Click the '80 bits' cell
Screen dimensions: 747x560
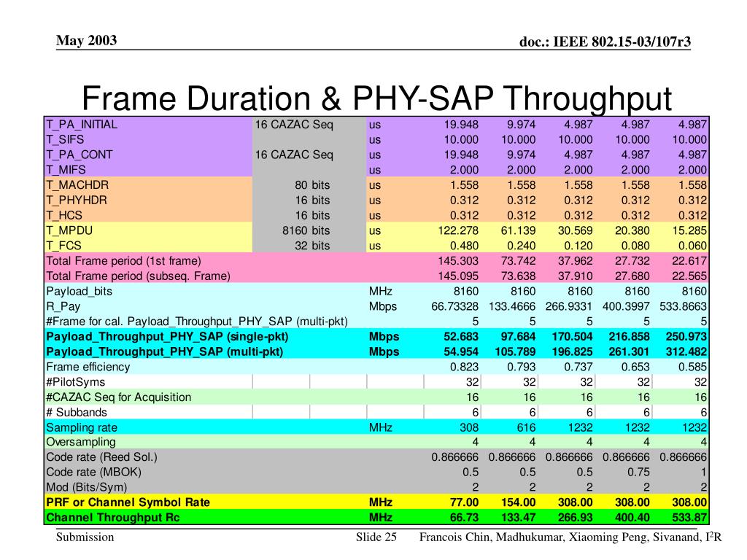(312, 185)
